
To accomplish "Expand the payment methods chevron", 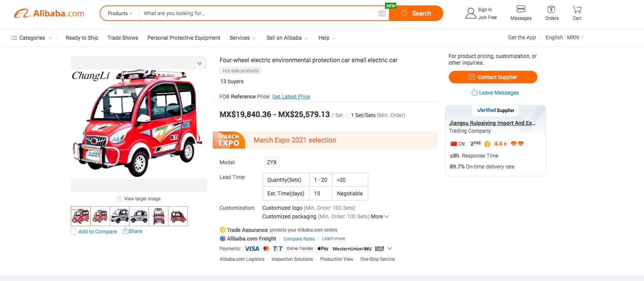I will (x=390, y=248).
